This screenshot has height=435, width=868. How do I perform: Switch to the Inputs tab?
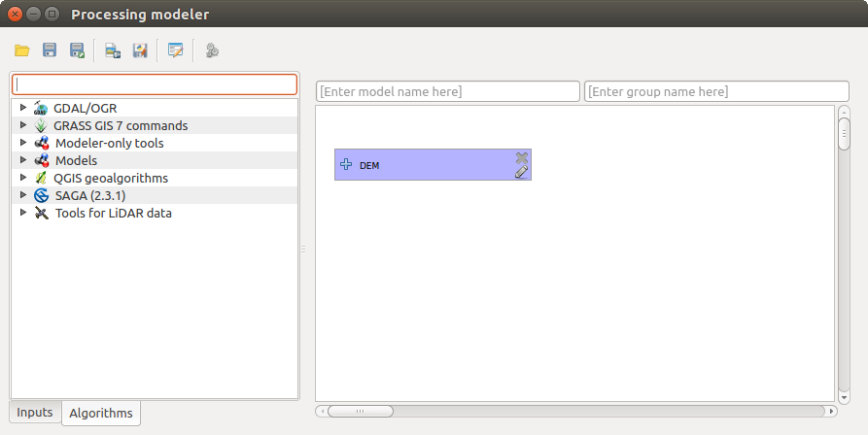(x=35, y=413)
